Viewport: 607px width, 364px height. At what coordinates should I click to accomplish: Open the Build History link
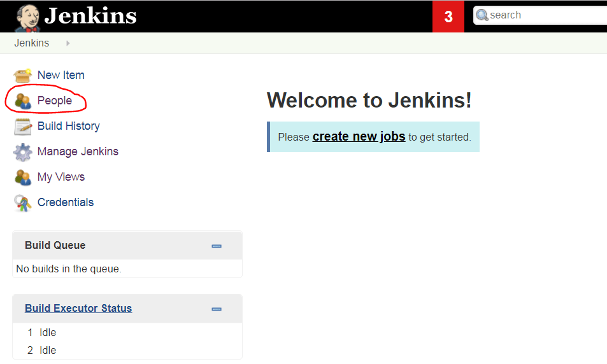click(x=69, y=126)
